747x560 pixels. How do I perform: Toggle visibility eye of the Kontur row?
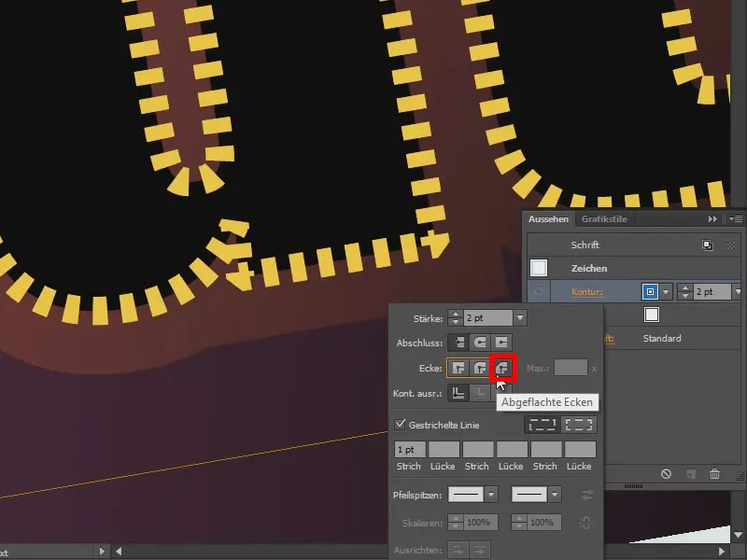pyautogui.click(x=539, y=292)
